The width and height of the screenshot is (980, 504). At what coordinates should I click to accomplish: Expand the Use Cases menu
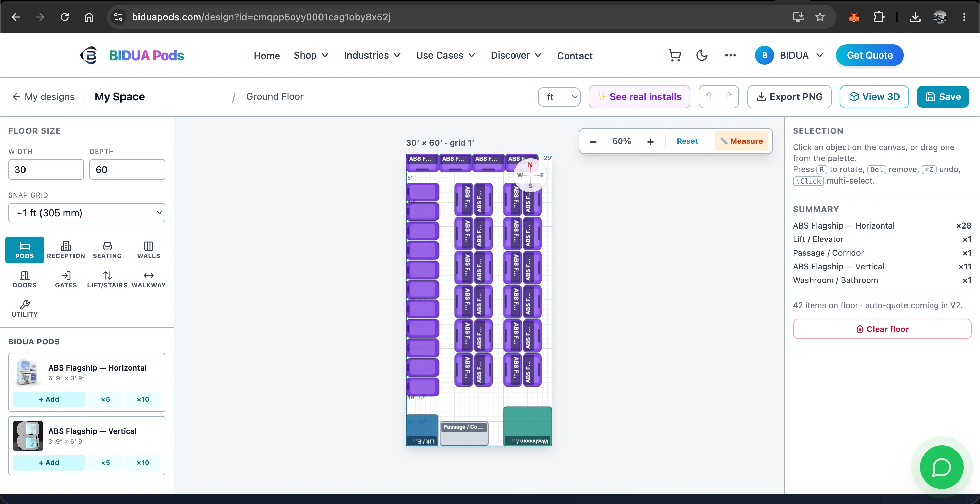pos(445,56)
